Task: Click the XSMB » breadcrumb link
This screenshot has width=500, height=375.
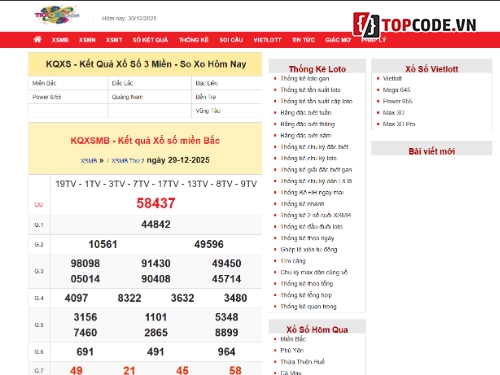Action: pyautogui.click(x=92, y=161)
